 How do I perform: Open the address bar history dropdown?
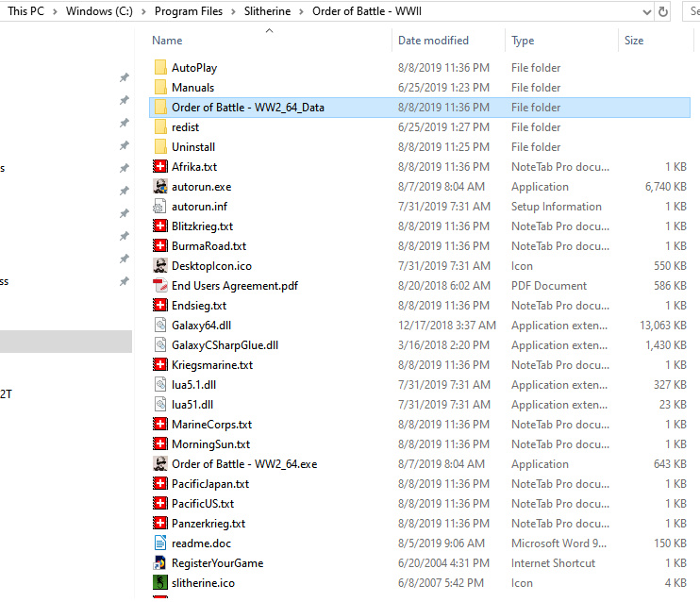coord(645,12)
